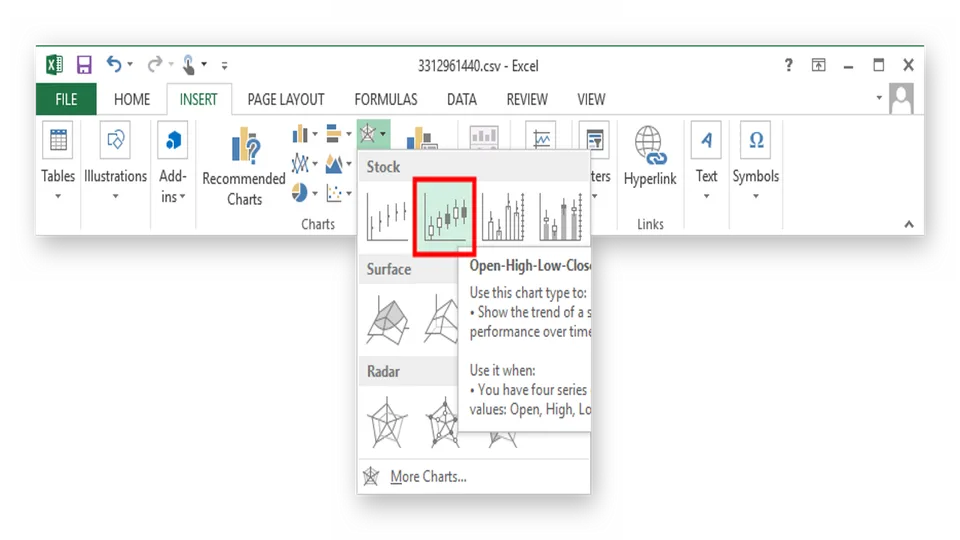Screen dimensions: 960x540
Task: Insert a line chart
Action: (x=300, y=163)
